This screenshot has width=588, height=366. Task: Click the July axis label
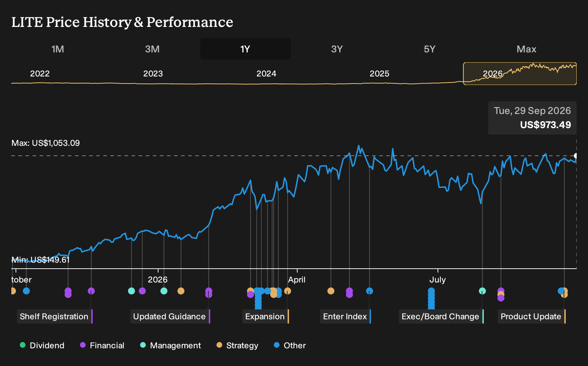(438, 280)
